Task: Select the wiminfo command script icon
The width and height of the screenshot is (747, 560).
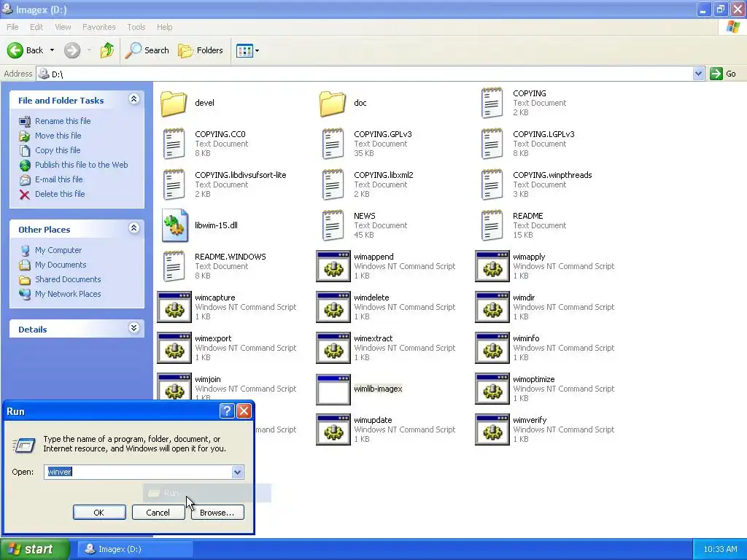Action: [x=492, y=348]
